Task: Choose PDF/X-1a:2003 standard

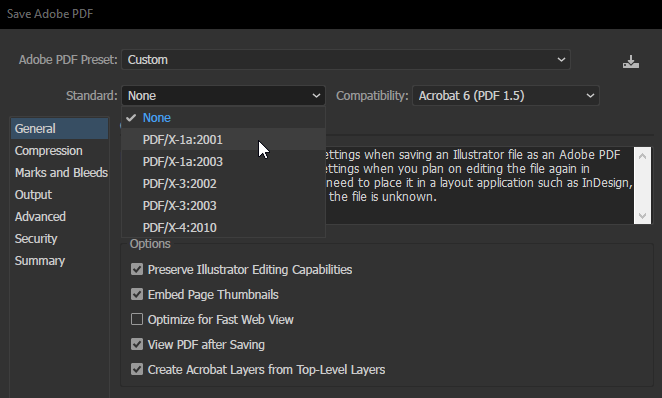Action: pos(223,162)
